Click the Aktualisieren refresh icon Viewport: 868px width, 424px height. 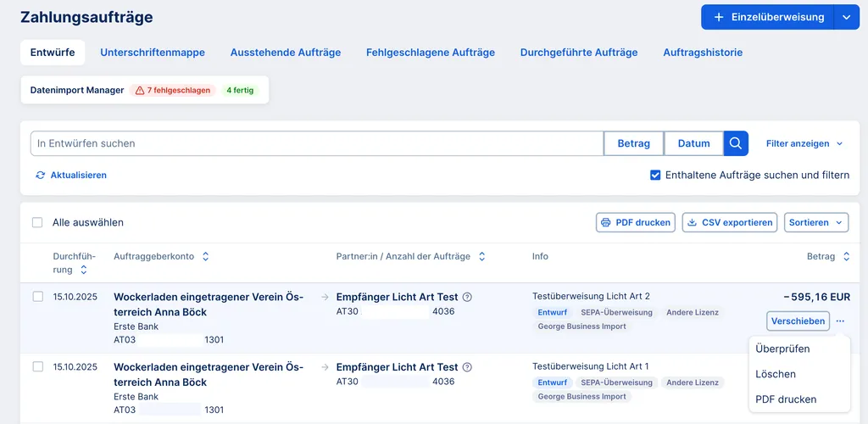pyautogui.click(x=40, y=176)
